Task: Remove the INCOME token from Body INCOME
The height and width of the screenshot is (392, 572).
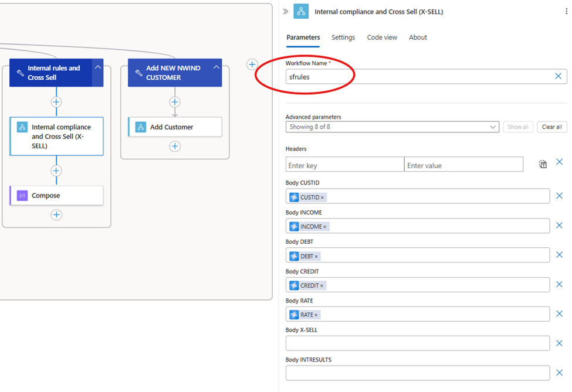Action: point(324,227)
